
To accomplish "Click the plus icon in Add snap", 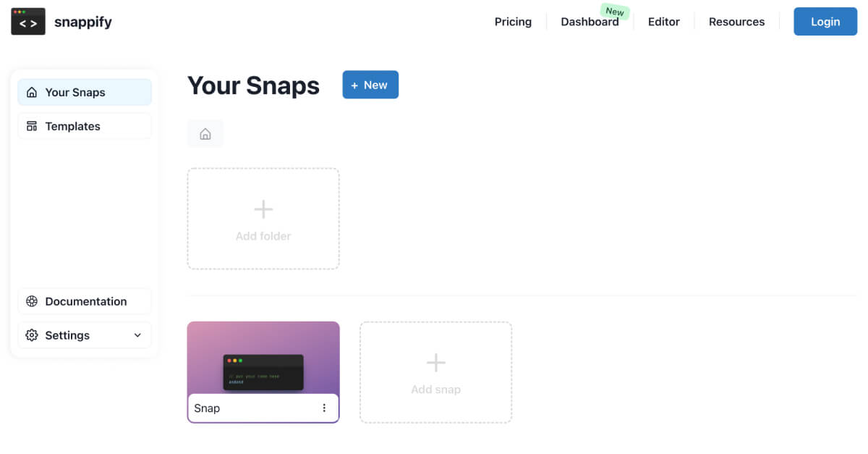I will (x=436, y=363).
